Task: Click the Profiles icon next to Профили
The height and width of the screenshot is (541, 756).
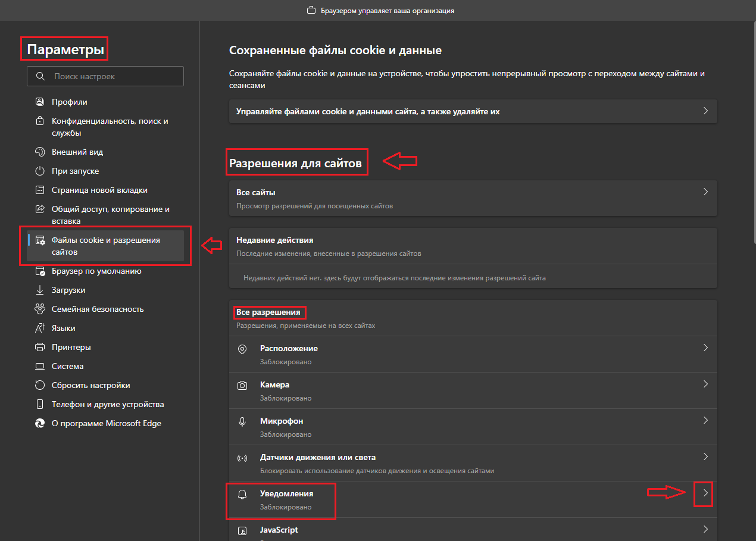Action: [x=40, y=102]
